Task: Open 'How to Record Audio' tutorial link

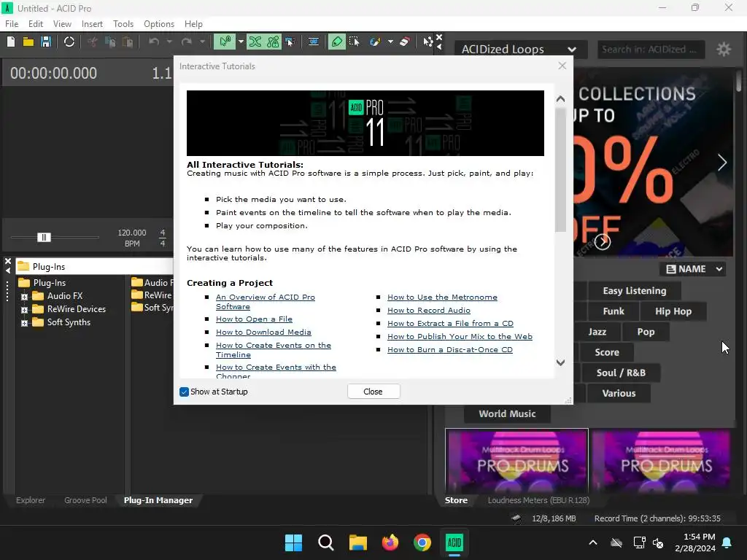Action: click(429, 311)
